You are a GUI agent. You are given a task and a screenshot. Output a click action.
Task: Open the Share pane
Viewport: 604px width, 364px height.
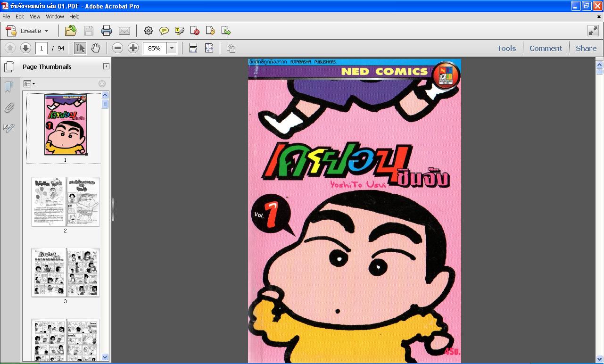click(586, 48)
